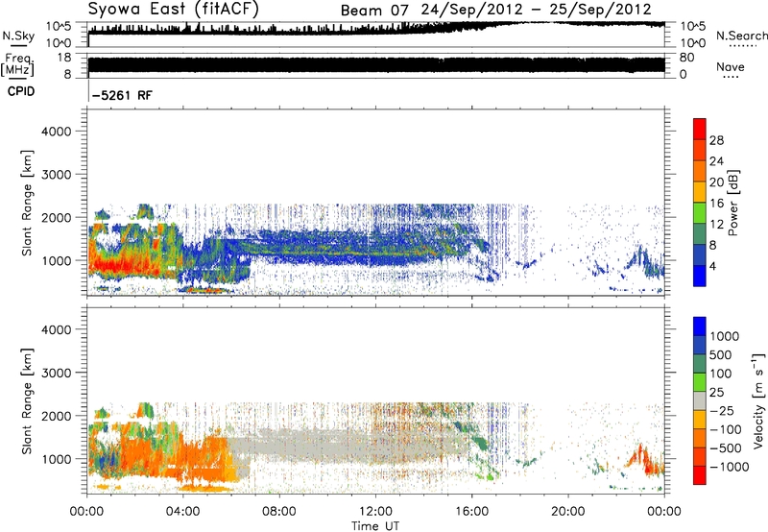This screenshot has width=768, height=532.
Task: Select the 'CPID' row label
Action: coord(21,91)
